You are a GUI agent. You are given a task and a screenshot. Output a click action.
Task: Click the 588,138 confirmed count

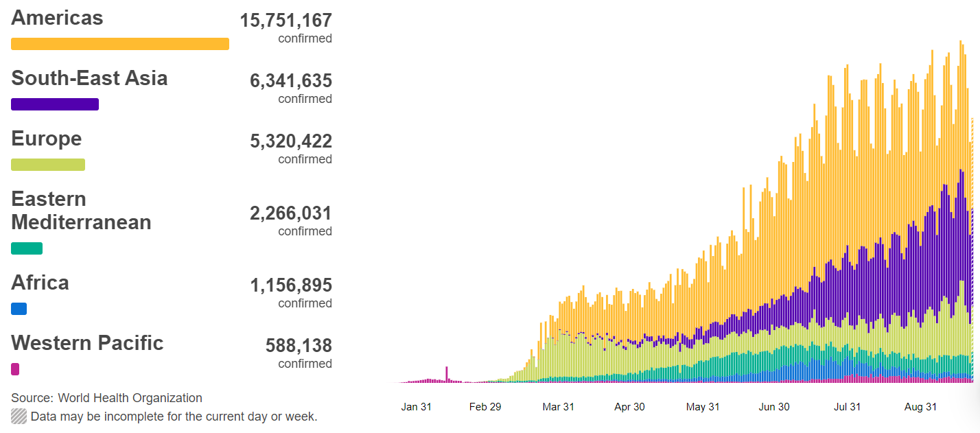coord(299,346)
